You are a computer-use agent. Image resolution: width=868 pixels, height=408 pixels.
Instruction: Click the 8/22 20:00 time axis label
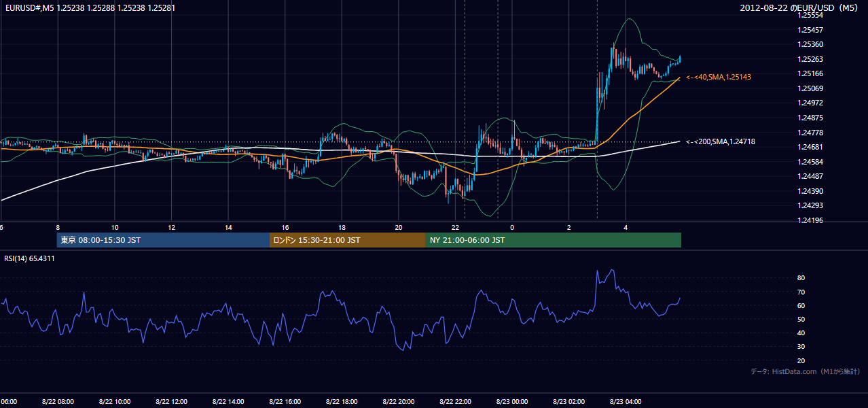(398, 402)
